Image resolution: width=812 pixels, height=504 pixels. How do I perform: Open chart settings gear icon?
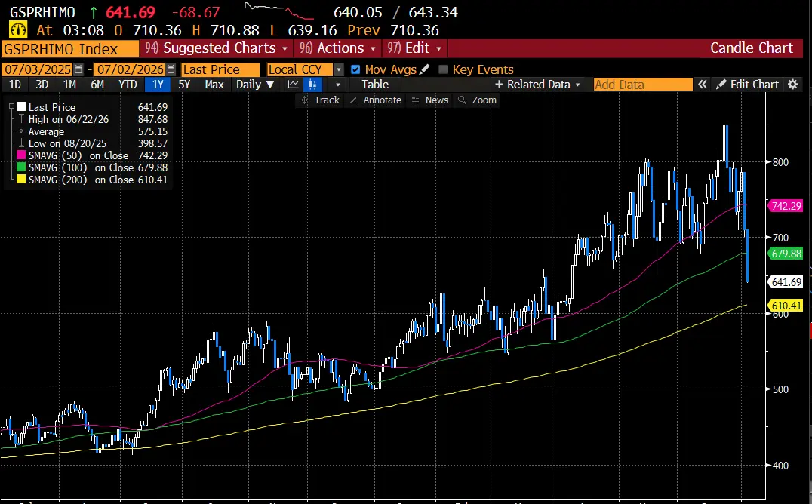click(793, 85)
